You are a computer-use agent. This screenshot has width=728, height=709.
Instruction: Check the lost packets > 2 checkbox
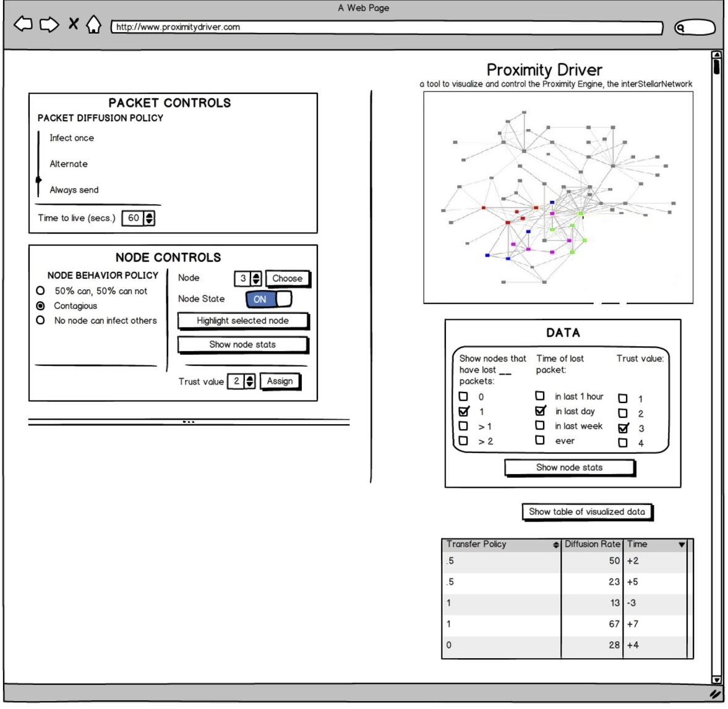point(463,441)
